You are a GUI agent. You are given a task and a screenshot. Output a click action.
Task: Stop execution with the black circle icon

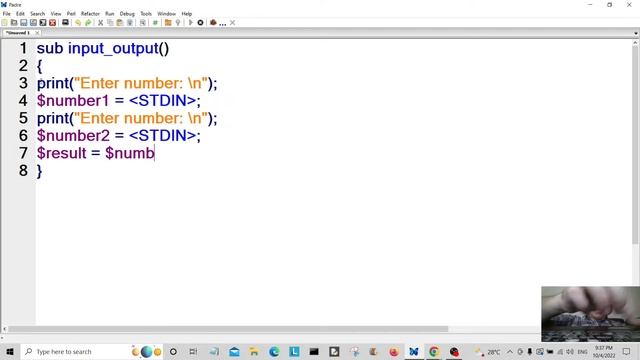pos(200,23)
